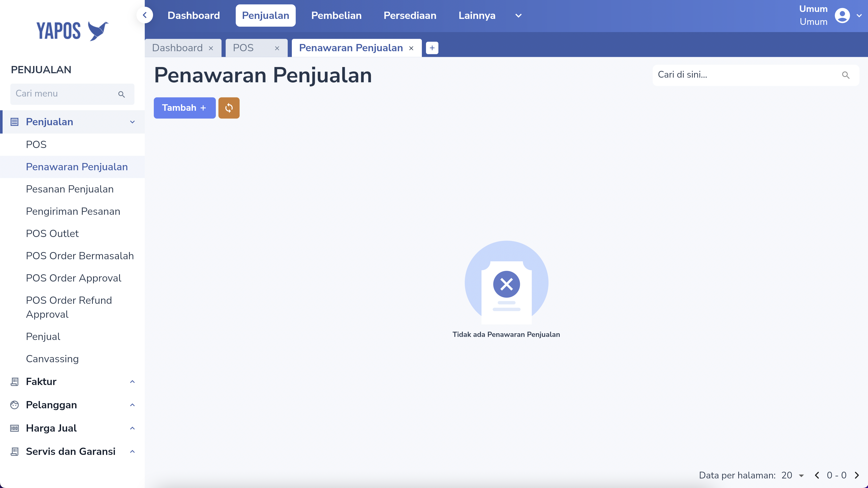868x488 pixels.
Task: Click Tidak ada Penawaran Penjualan message
Action: point(506,334)
